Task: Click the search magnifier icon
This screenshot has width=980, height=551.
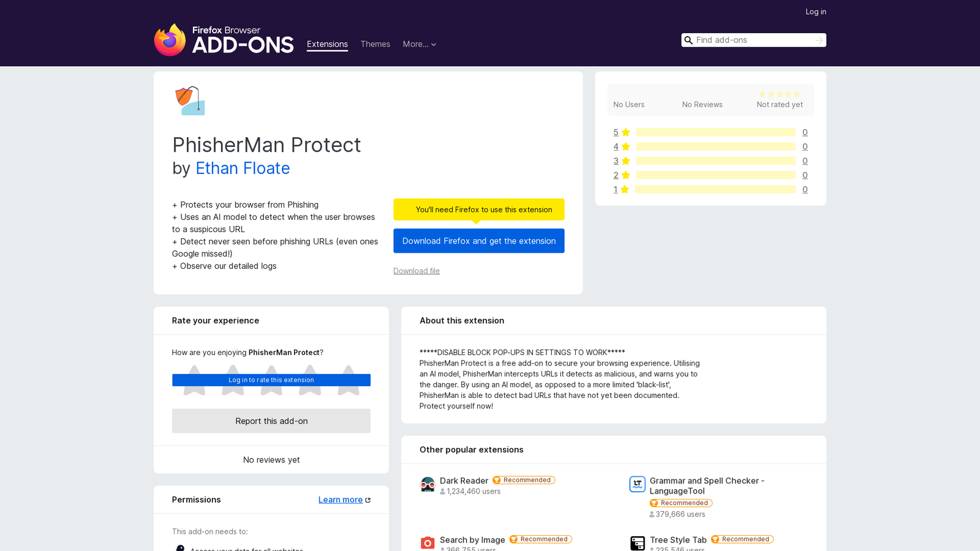Action: (688, 40)
